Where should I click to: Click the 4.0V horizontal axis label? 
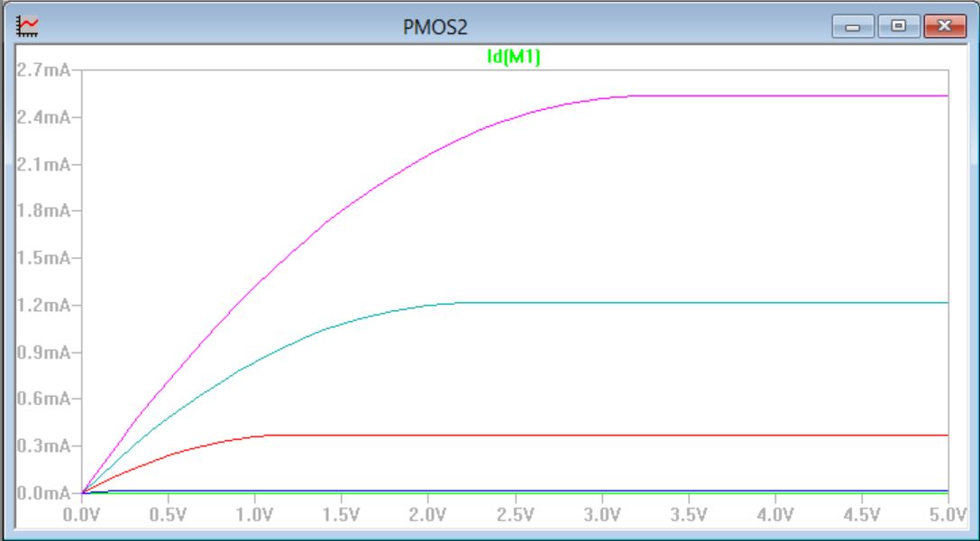775,515
